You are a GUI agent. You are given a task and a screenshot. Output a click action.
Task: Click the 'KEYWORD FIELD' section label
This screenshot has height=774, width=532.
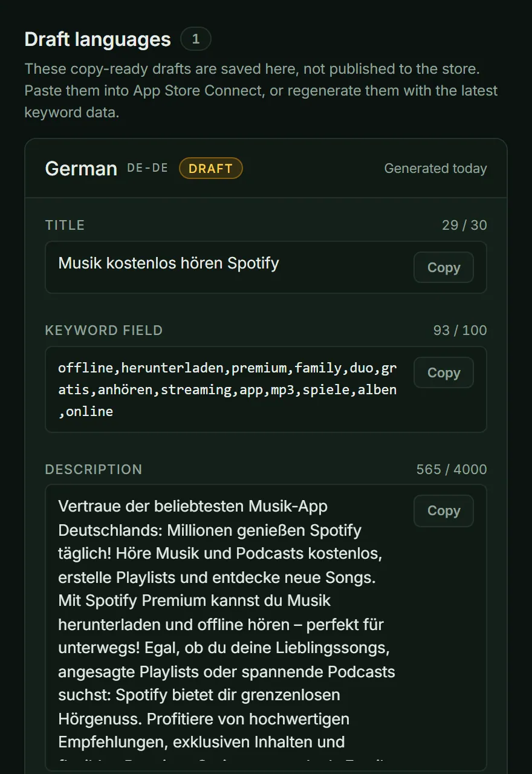pyautogui.click(x=104, y=330)
